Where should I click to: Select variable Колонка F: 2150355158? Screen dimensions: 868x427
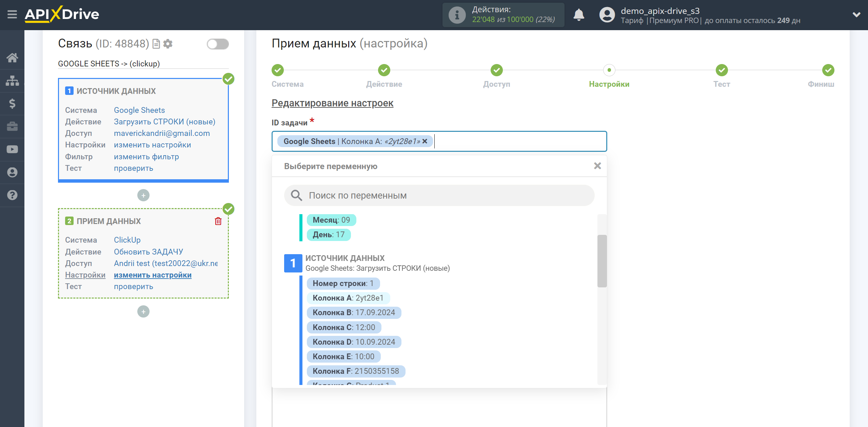[356, 371]
